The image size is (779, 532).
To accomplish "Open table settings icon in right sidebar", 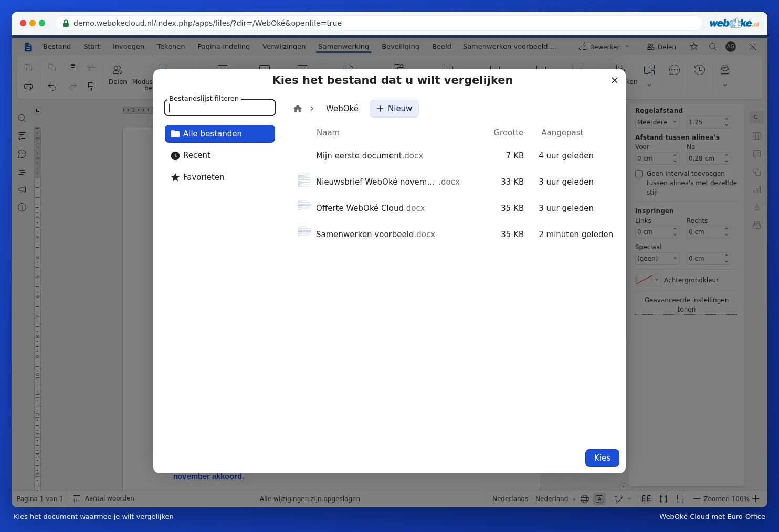I will click(x=757, y=136).
